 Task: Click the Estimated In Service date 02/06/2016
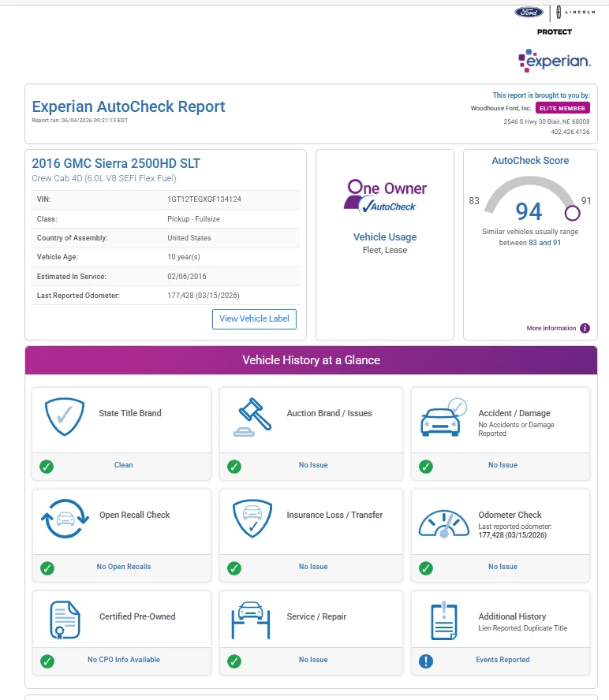click(x=187, y=277)
